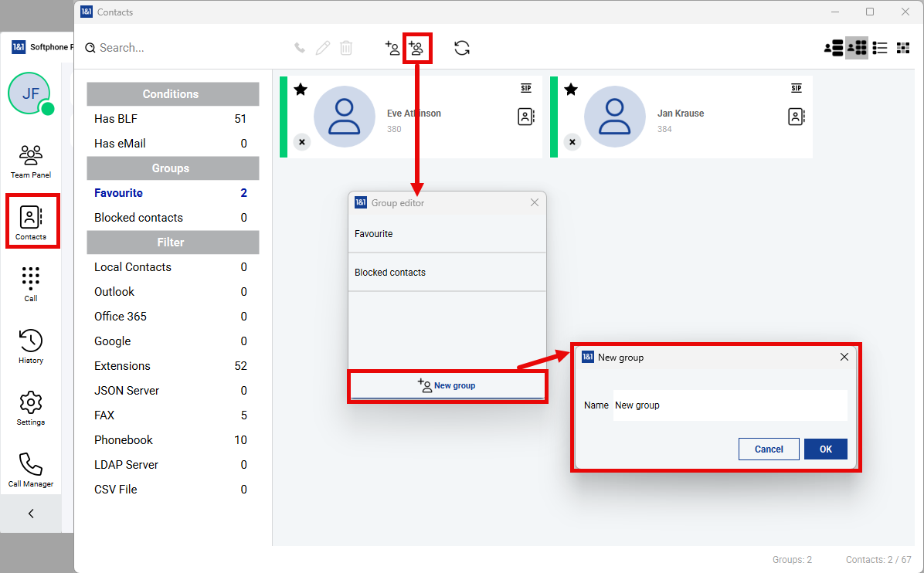Refresh the contacts list

[462, 48]
